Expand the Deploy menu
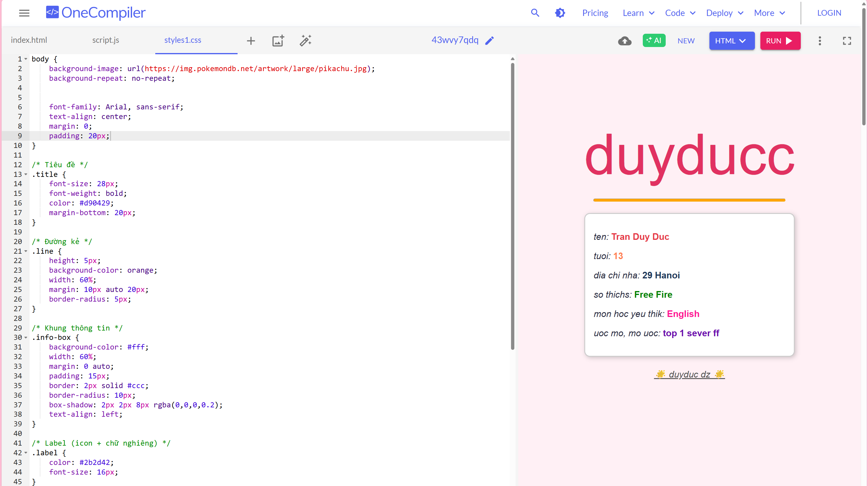 tap(724, 13)
